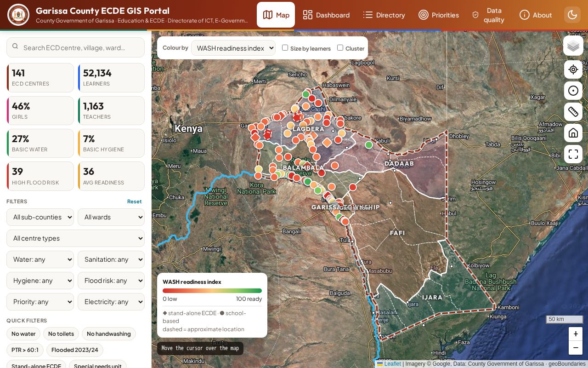Click the red marker east of Garissa Township

[353, 187]
